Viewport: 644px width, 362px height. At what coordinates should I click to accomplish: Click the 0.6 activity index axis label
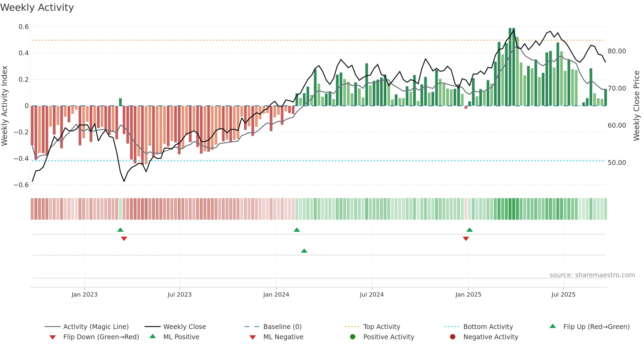point(24,27)
